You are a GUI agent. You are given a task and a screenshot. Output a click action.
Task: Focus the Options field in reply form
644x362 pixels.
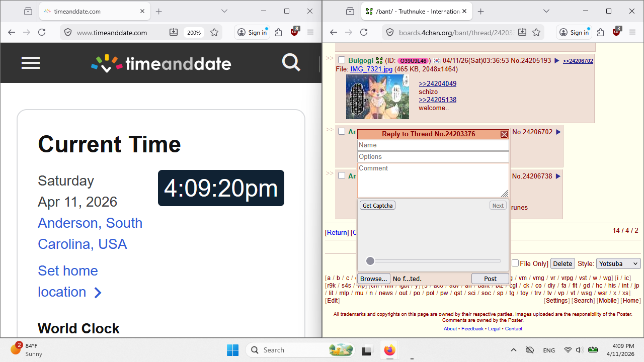(x=433, y=157)
